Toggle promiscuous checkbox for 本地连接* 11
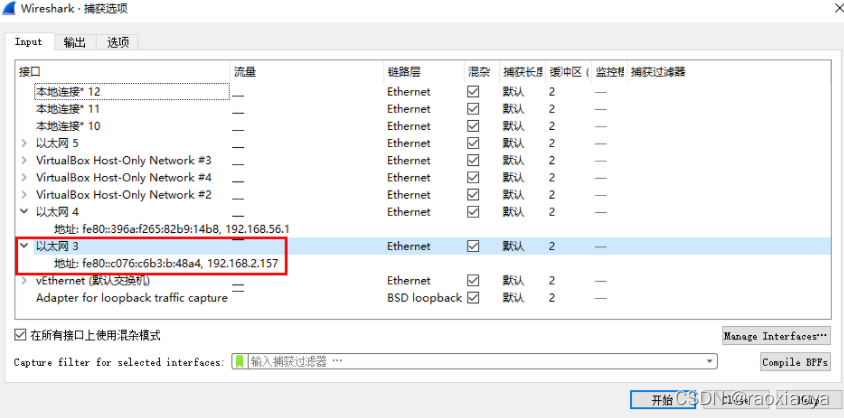Screen dimensions: 844x418 (473, 109)
